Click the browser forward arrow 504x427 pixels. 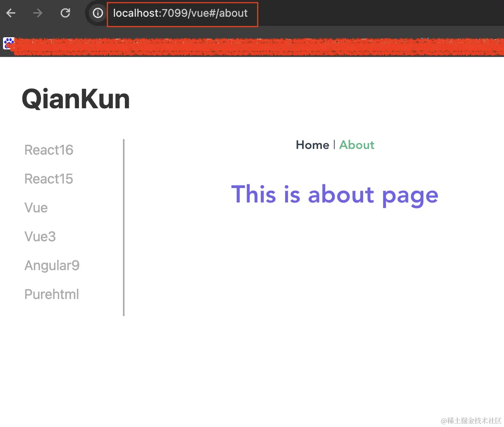pos(38,13)
